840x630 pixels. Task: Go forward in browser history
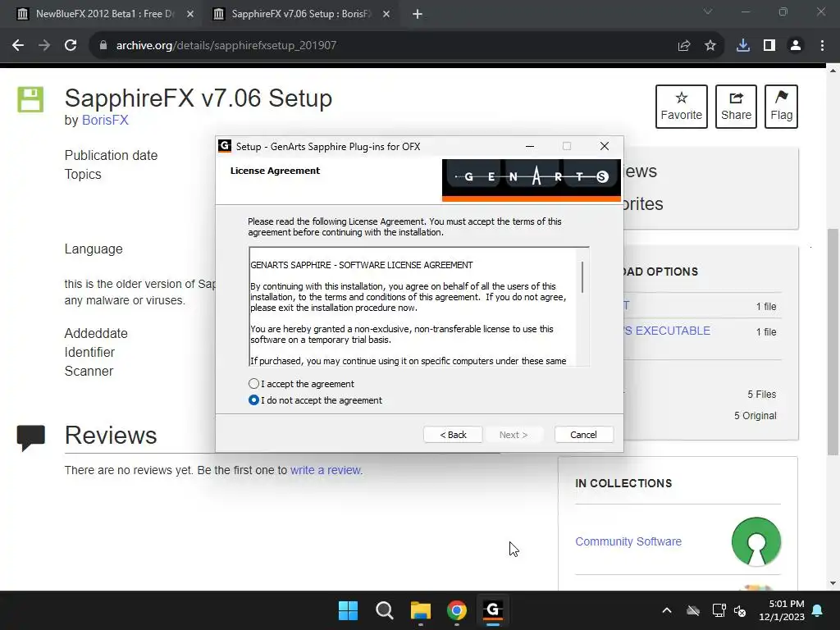tap(44, 46)
